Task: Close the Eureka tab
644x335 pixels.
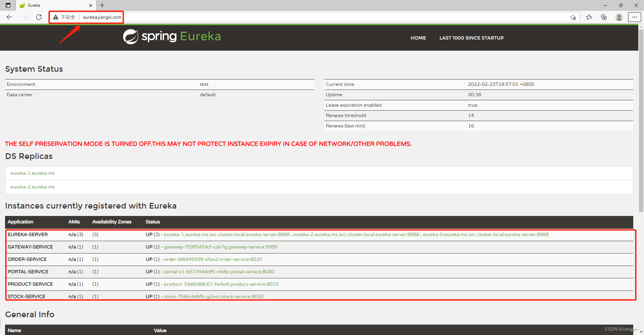Action: pos(91,5)
